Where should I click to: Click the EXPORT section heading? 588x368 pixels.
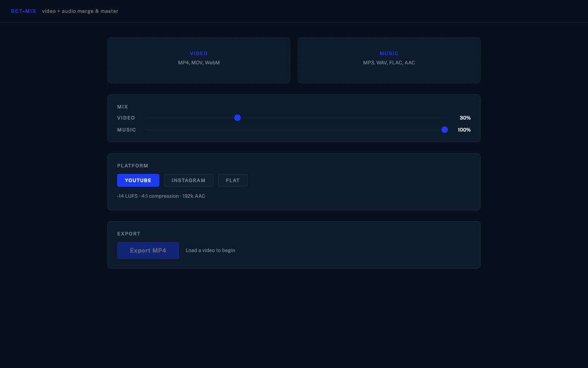[x=128, y=234]
